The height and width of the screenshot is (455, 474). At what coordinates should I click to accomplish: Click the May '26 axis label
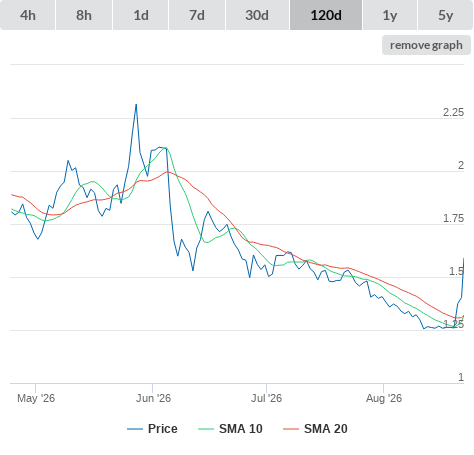click(x=36, y=398)
